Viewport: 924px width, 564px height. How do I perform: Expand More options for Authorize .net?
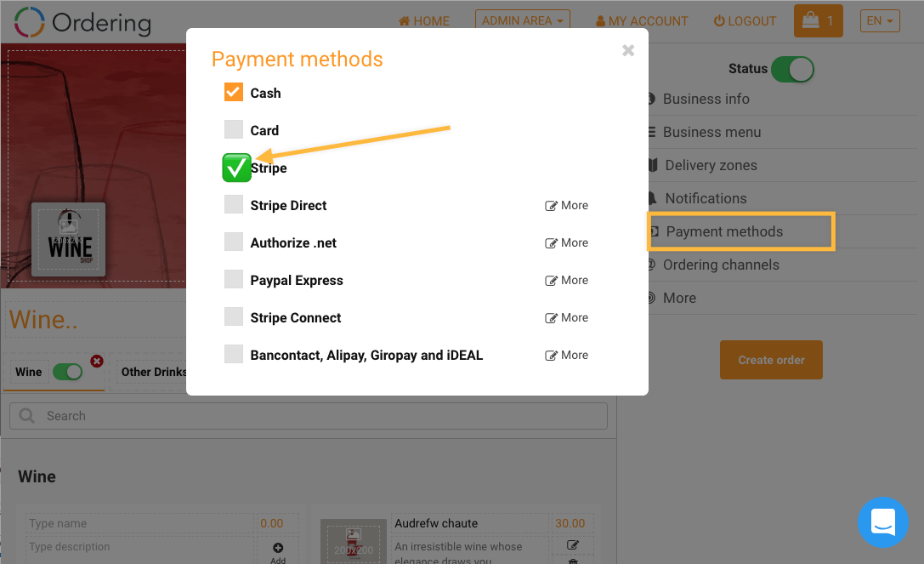(x=567, y=242)
